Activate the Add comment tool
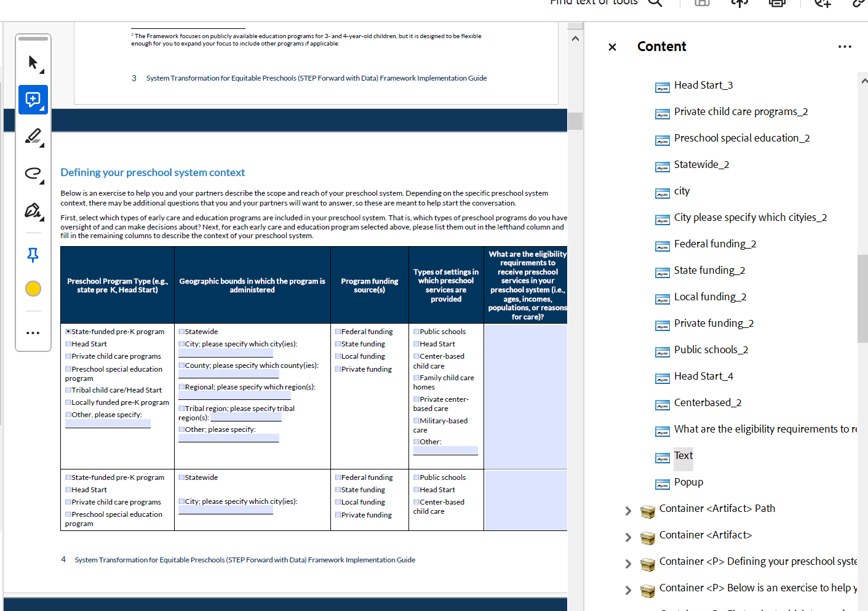This screenshot has width=868, height=611. 33,98
